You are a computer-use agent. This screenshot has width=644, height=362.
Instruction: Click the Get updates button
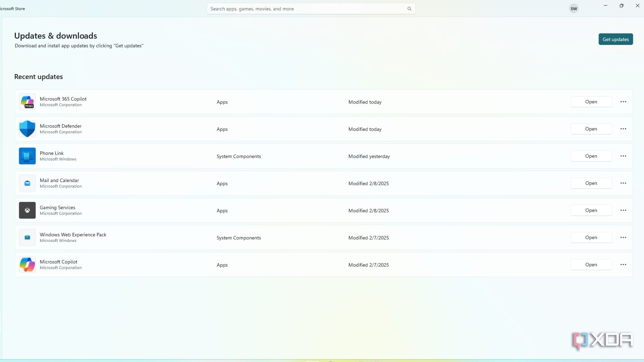616,39
